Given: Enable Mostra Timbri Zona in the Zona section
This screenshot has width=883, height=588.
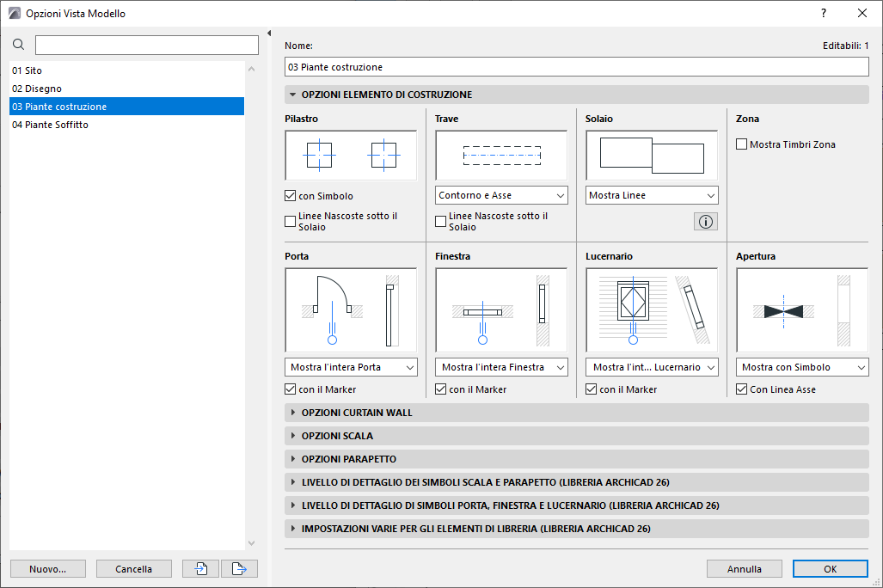Looking at the screenshot, I should click(740, 144).
